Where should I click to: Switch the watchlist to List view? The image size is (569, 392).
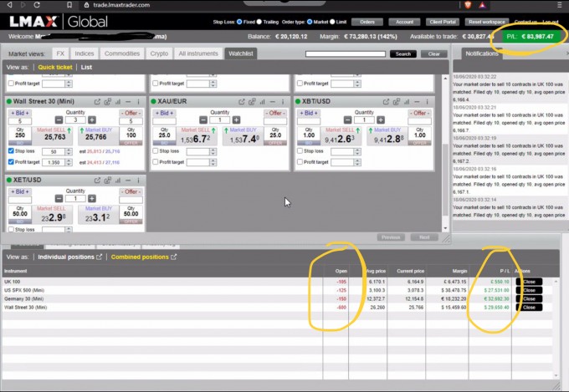[86, 67]
